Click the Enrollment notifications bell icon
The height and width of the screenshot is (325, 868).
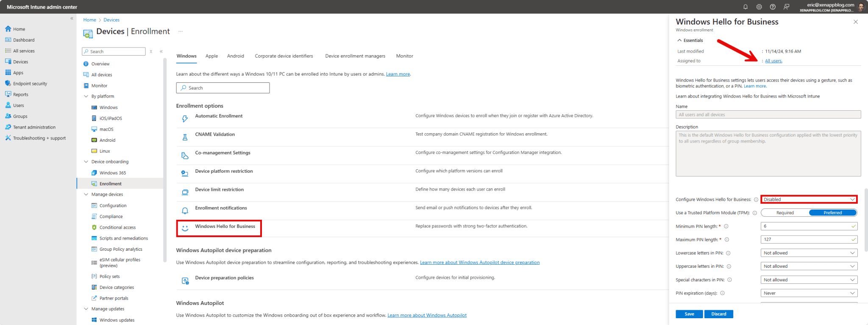tap(185, 211)
